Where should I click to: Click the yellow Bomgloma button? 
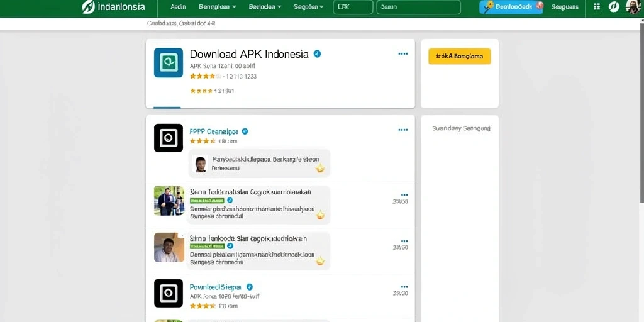459,56
